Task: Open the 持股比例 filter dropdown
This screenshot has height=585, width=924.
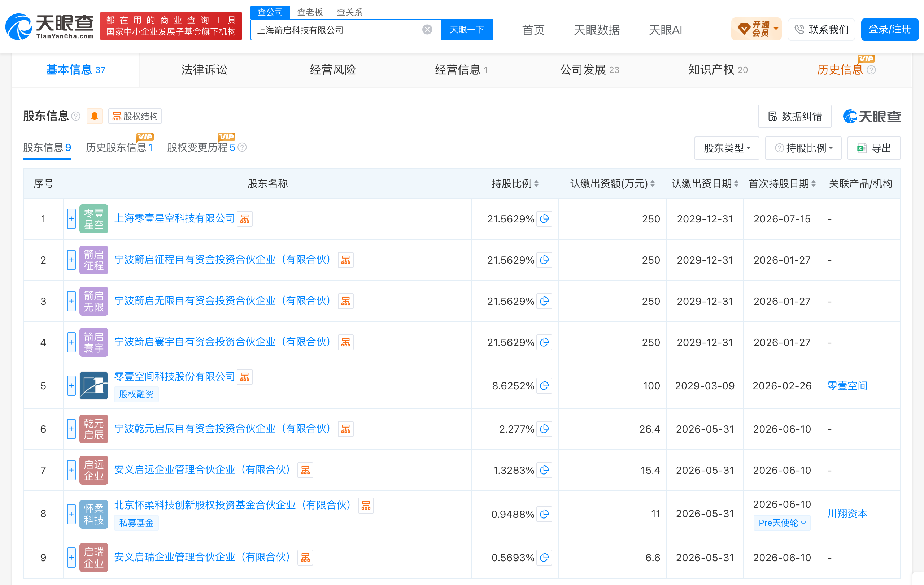Action: pos(803,148)
